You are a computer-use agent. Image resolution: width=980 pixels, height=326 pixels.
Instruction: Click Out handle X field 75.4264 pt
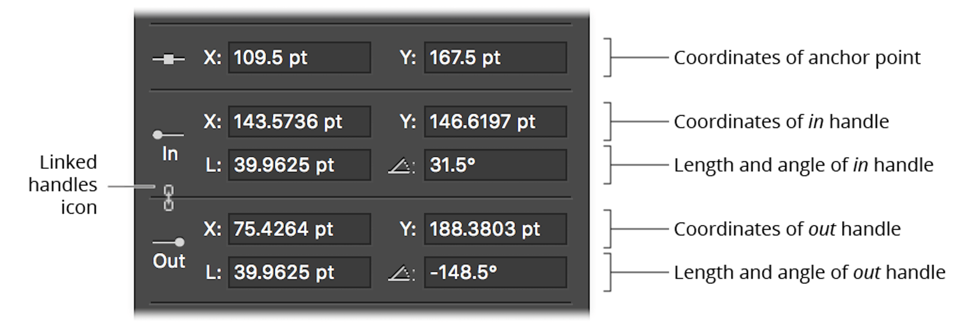(x=300, y=229)
